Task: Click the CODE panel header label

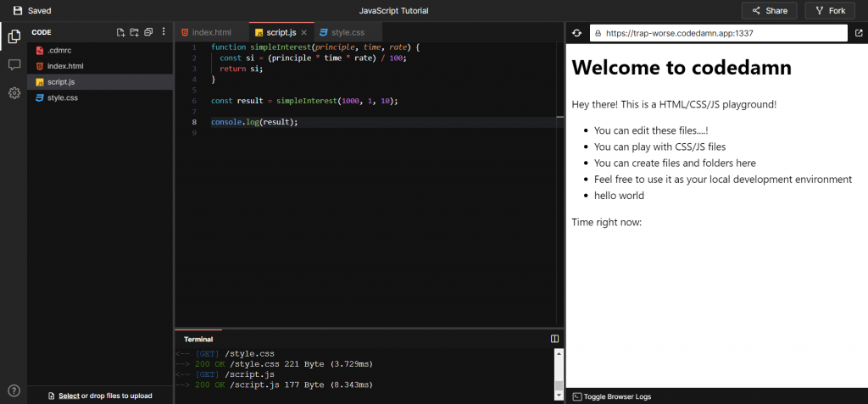Action: pyautogui.click(x=42, y=33)
